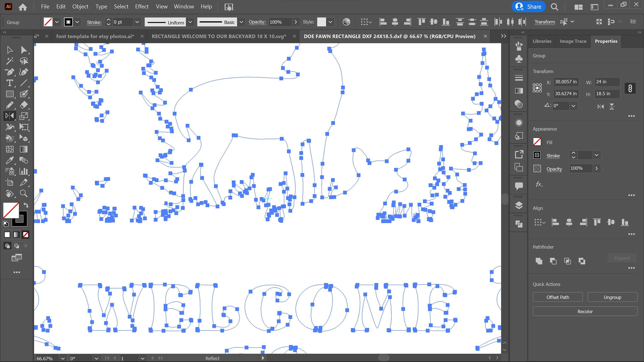The image size is (644, 362).
Task: Choose the Lasso tool
Action: (24, 61)
